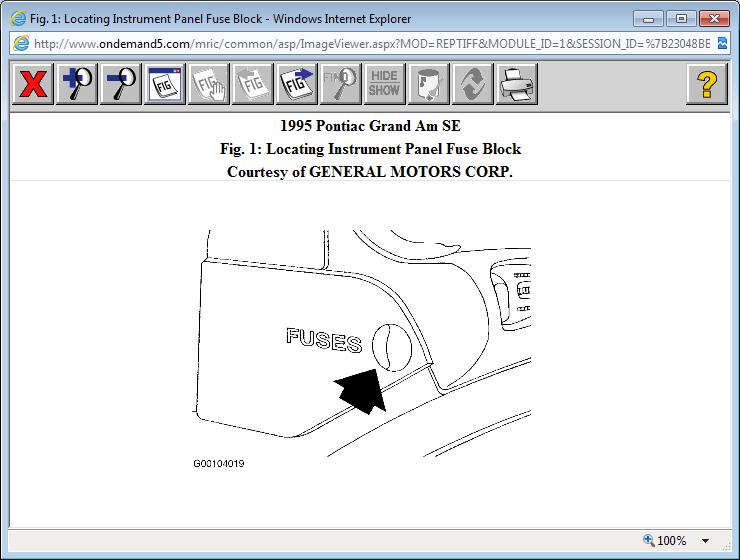Image resolution: width=740 pixels, height=560 pixels.
Task: Click the address bar URL field
Action: point(372,44)
